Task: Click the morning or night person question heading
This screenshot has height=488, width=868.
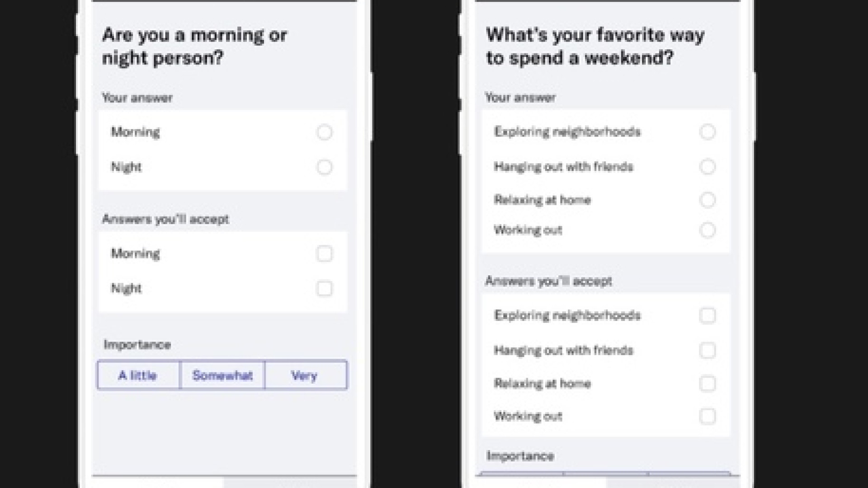Action: pyautogui.click(x=194, y=47)
